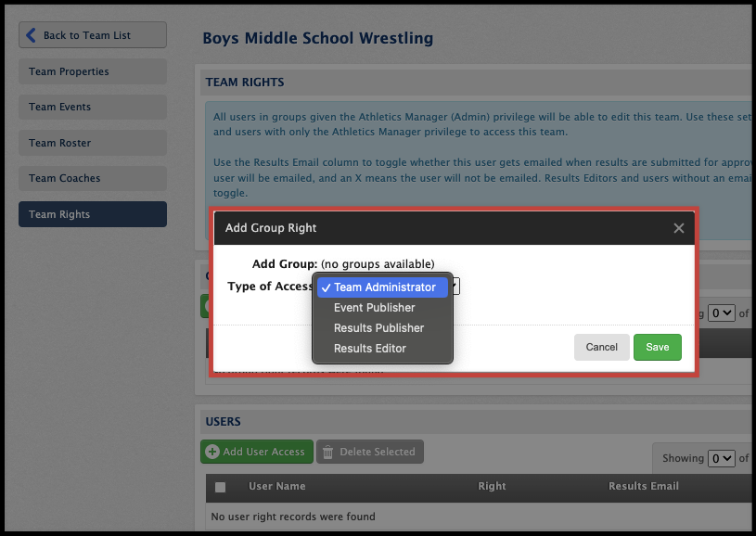Screen dimensions: 756x536
Task: Open Groups Showing count dropdown
Action: (722, 313)
